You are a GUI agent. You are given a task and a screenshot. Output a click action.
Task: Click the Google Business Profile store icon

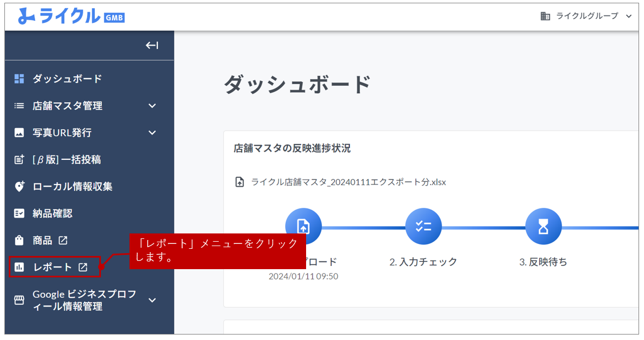(19, 300)
